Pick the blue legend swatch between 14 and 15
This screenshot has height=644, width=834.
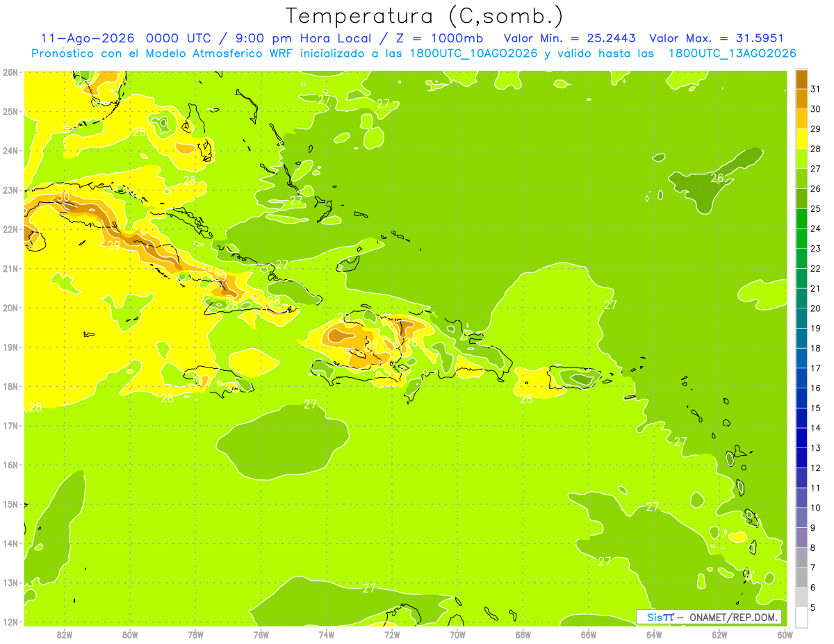(x=801, y=418)
